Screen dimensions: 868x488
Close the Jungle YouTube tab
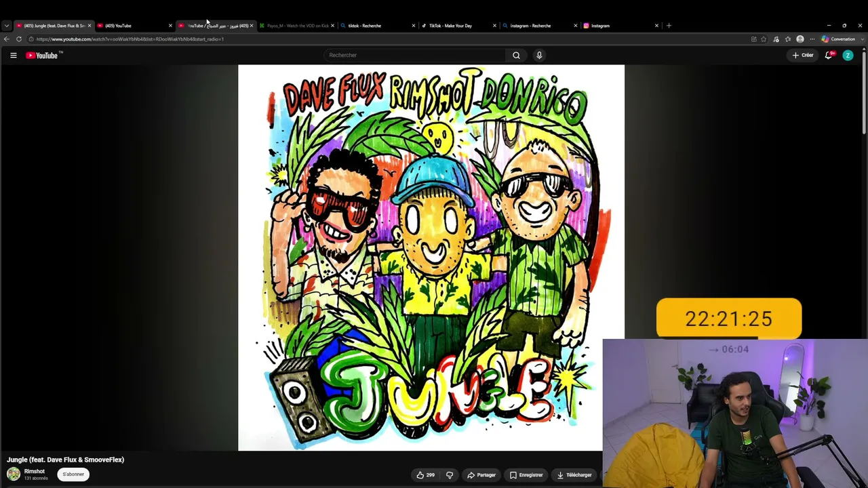point(89,26)
